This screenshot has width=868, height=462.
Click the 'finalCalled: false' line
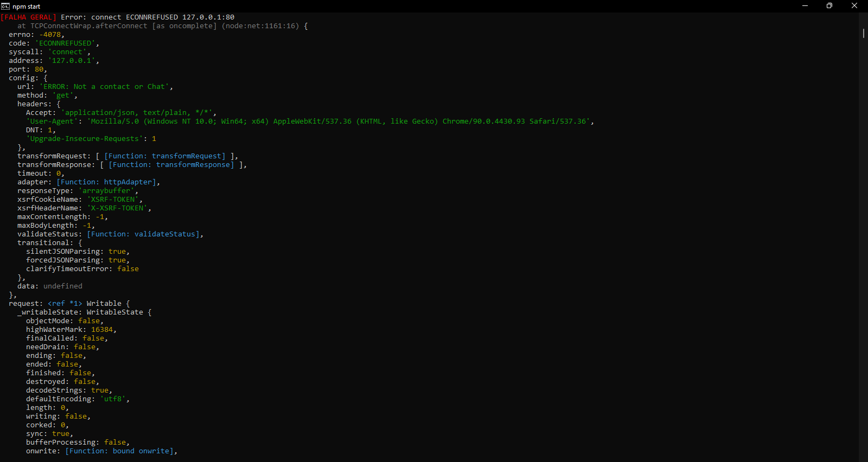tap(66, 338)
